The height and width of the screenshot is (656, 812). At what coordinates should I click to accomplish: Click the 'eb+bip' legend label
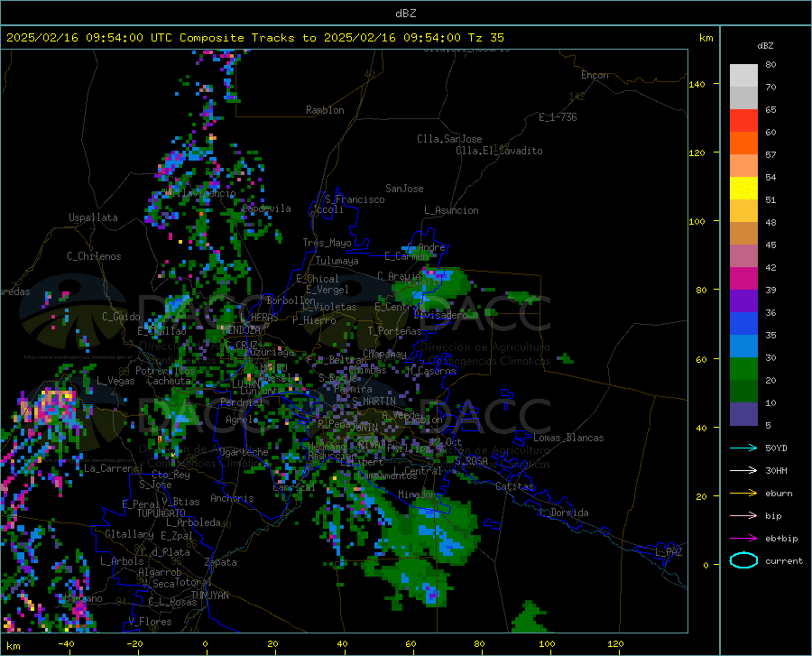[781, 539]
